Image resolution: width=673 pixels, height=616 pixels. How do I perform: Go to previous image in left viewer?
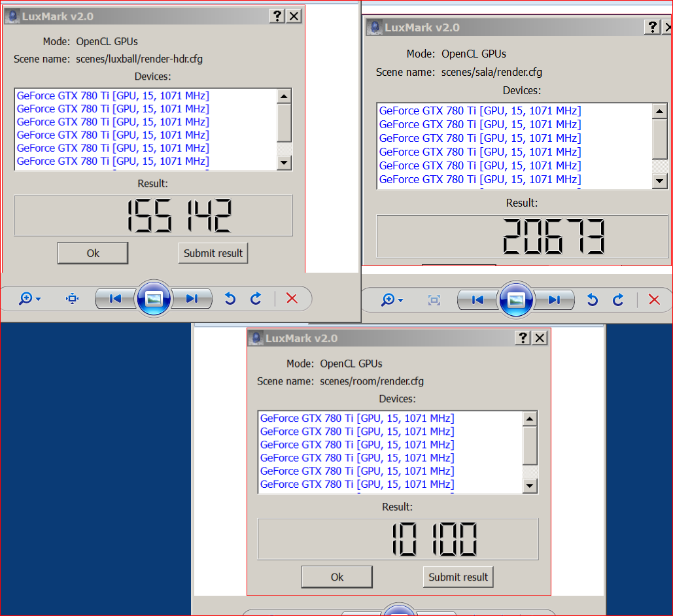tap(115, 298)
